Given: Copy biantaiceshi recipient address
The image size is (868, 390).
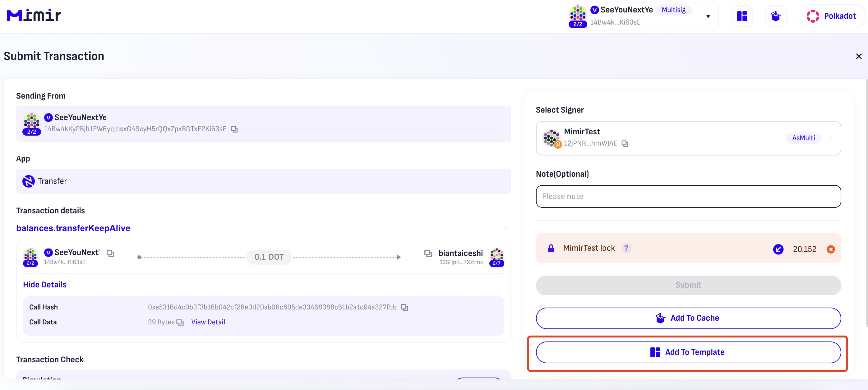Looking at the screenshot, I should [428, 253].
